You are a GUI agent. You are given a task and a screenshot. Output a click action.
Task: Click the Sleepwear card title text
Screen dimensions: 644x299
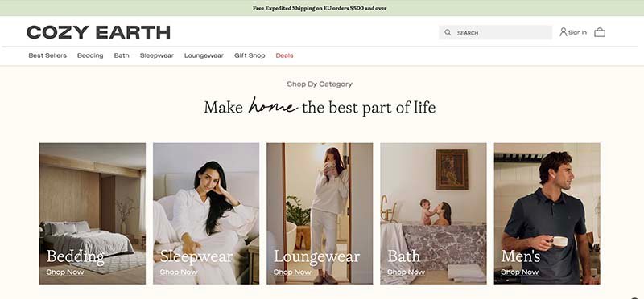(x=196, y=256)
